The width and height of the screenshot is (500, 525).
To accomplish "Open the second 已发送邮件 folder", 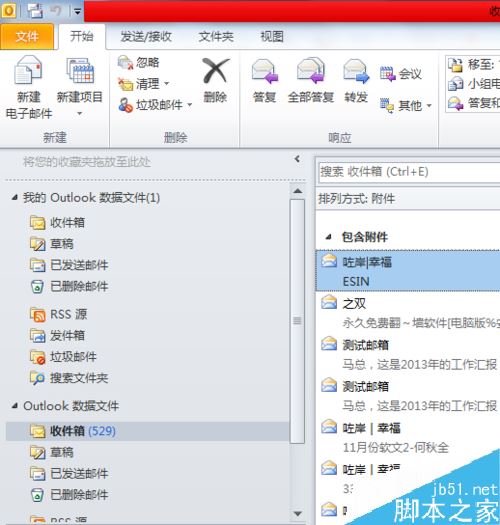I will 69,473.
